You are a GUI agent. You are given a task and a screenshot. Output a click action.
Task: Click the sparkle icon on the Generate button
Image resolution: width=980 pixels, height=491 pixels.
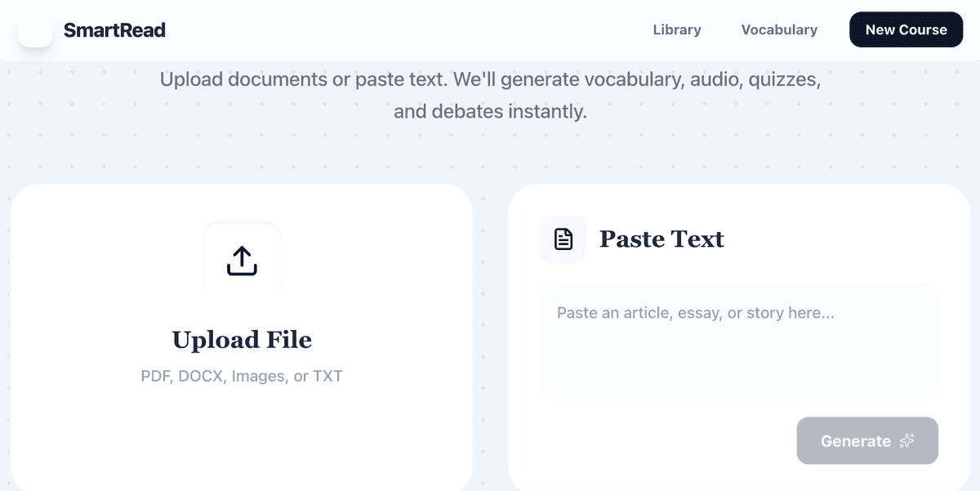click(x=906, y=441)
